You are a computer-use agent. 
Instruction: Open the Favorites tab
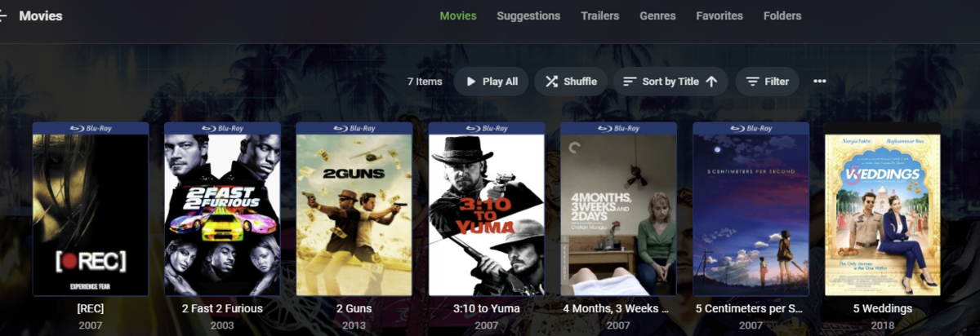click(719, 15)
